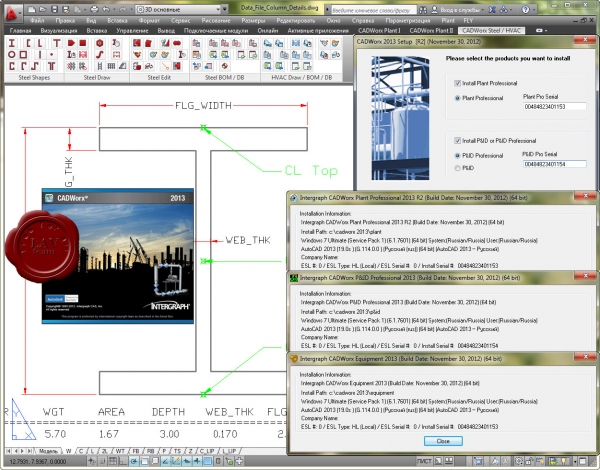Switch to the WT layout tab
Viewport: 600px width, 470px height.
coord(120,451)
